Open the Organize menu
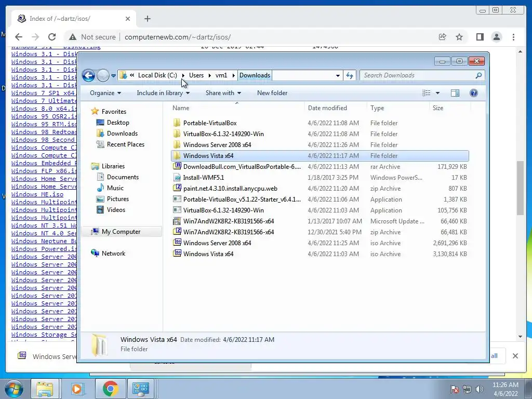The width and height of the screenshot is (532, 399). (x=105, y=93)
